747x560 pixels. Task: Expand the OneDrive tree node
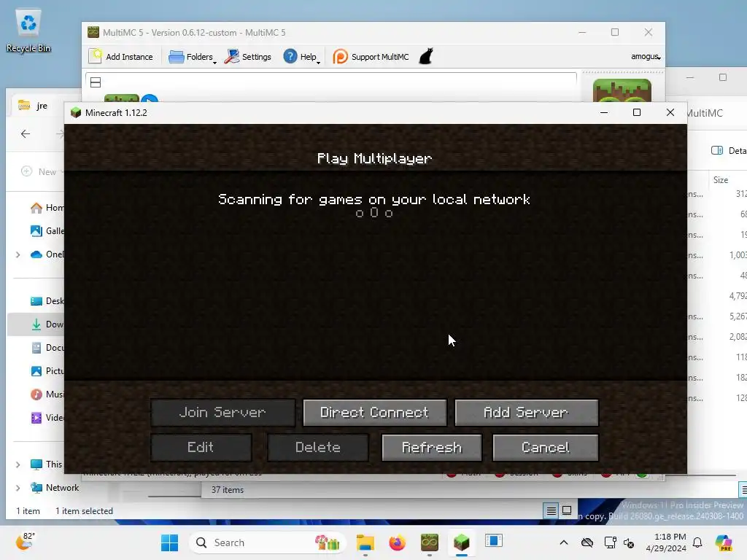click(18, 254)
